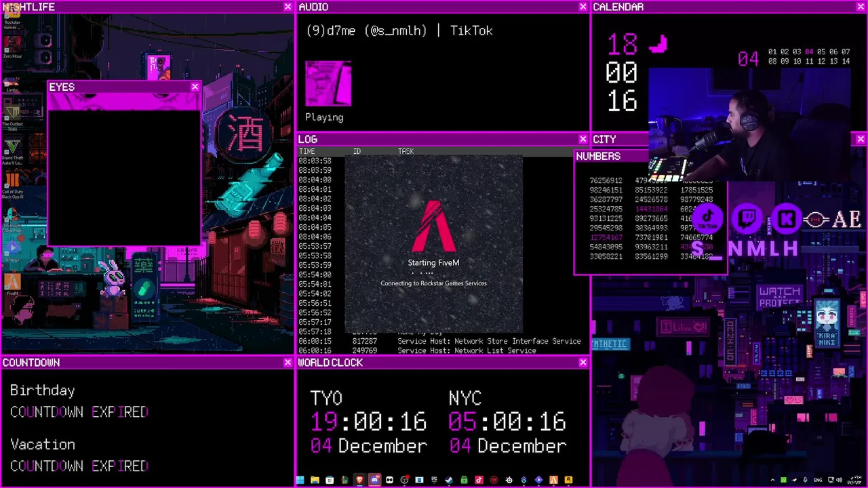Viewport: 868px width, 488px height.
Task: Close the NIGHTLIFE widget
Action: (x=288, y=7)
